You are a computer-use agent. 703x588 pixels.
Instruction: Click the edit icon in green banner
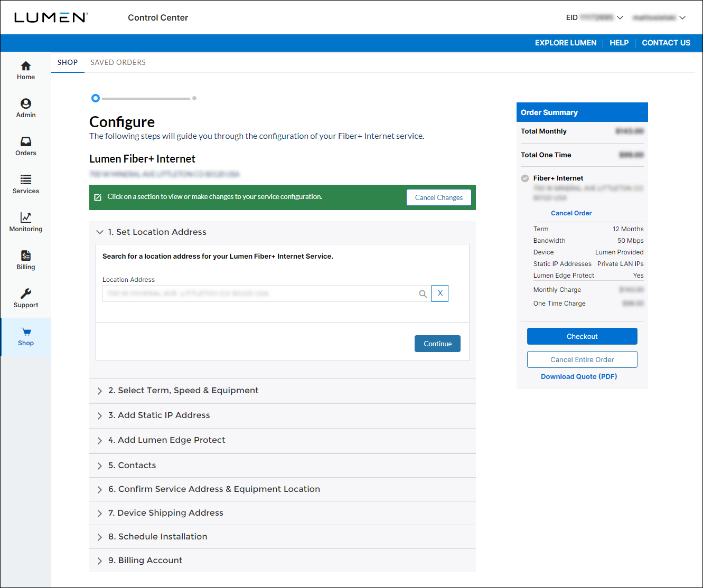pyautogui.click(x=98, y=197)
